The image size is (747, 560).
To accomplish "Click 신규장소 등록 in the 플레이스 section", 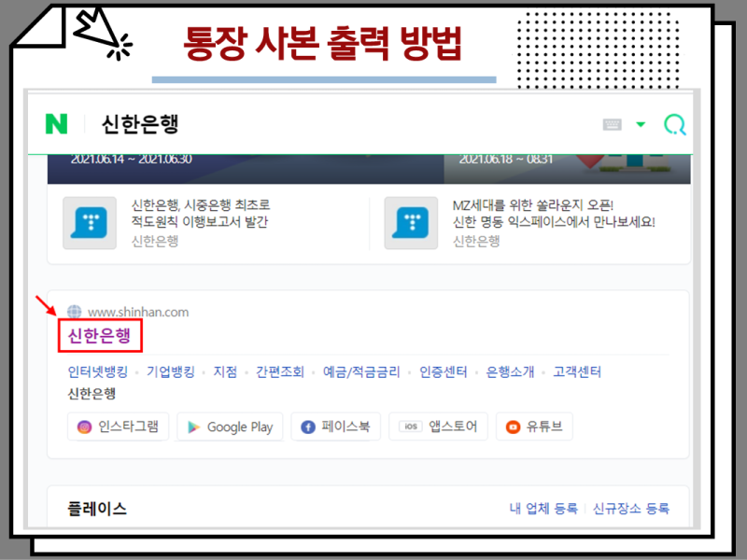I will (628, 509).
